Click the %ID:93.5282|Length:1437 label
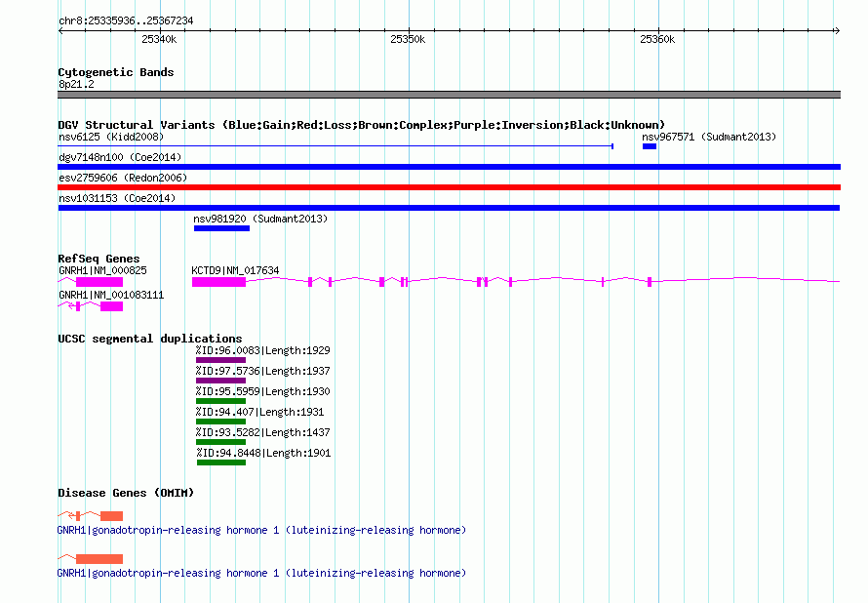The height and width of the screenshot is (603, 868). (x=263, y=432)
